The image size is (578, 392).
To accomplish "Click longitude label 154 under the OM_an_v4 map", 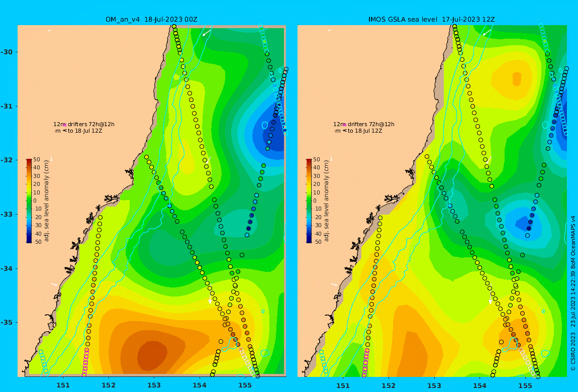I will [x=200, y=386].
